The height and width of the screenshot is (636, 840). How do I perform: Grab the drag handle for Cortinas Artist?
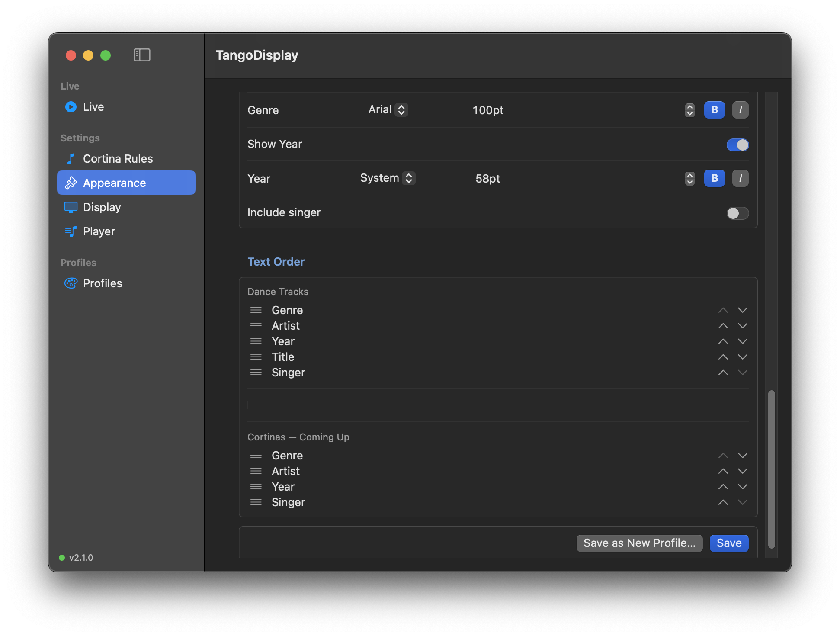pos(256,471)
